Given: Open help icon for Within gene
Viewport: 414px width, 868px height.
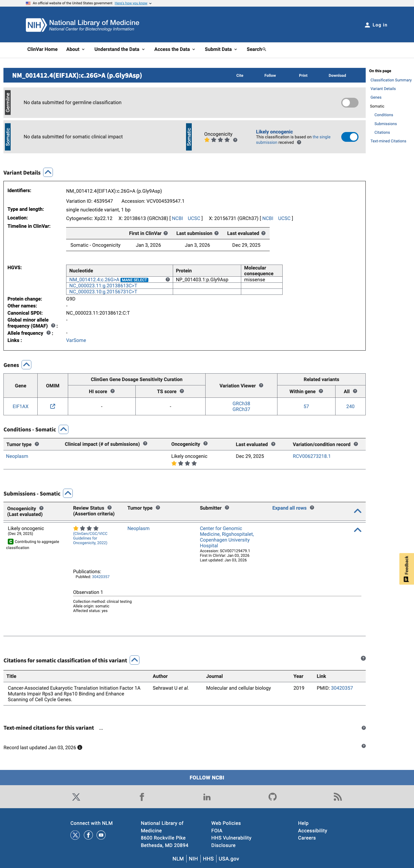Looking at the screenshot, I should (321, 391).
